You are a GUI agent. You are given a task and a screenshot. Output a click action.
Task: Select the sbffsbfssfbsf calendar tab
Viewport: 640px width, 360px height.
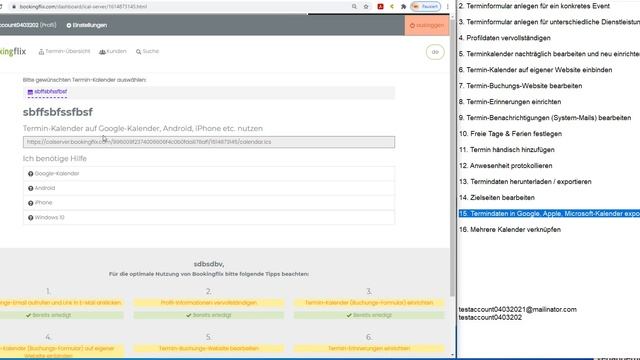47,92
